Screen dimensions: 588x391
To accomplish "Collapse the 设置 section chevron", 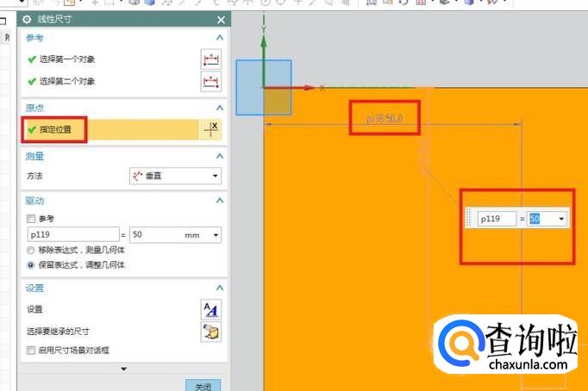I will (x=220, y=288).
